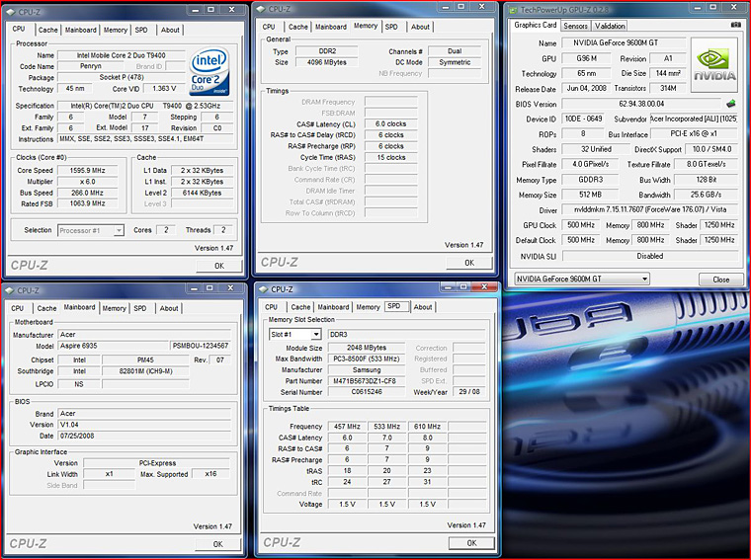The width and height of the screenshot is (751, 560).
Task: Click the Socket P (478) package value
Action: (122, 77)
